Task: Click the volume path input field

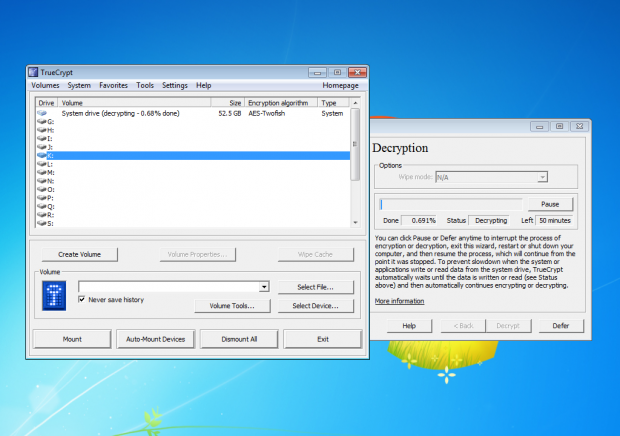Action: (169, 287)
